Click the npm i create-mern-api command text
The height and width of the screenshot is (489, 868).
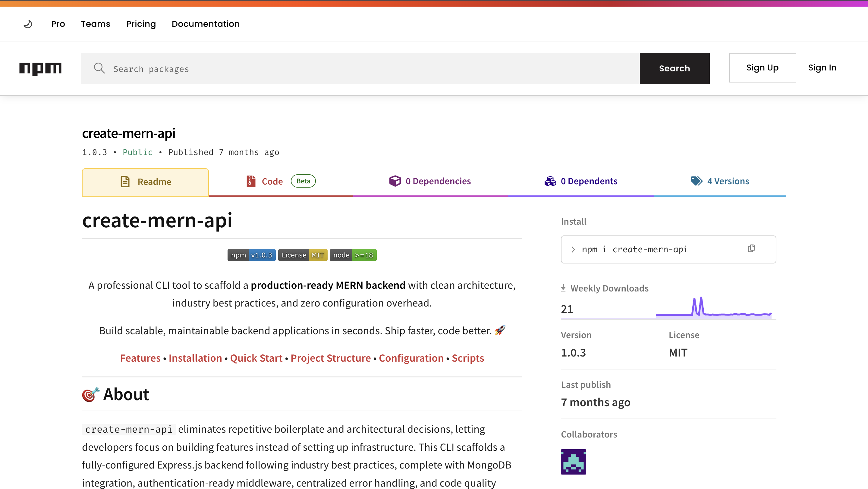click(635, 250)
